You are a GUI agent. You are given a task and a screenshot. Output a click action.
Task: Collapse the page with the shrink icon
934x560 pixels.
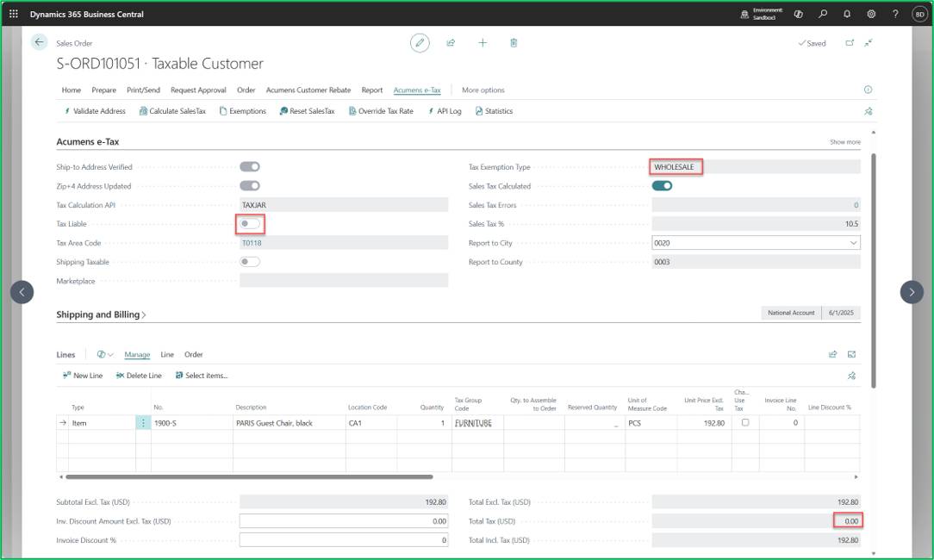point(869,43)
